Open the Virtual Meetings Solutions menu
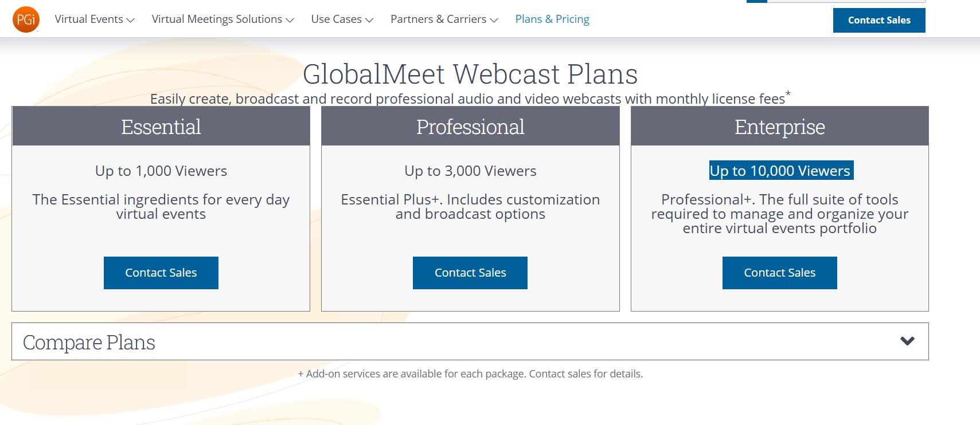Viewport: 980px width, 425px height. pyautogui.click(x=223, y=19)
